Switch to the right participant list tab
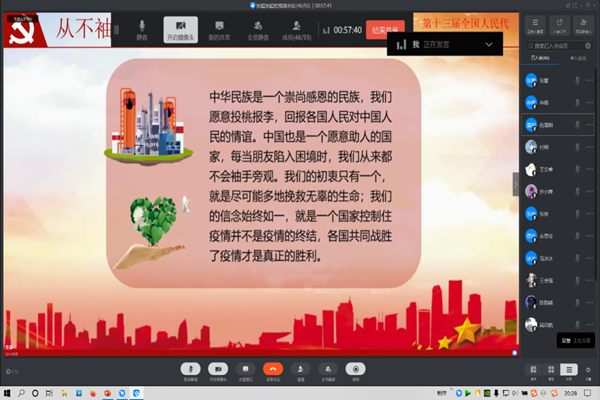Viewport: 600px width, 400px height. click(578, 59)
